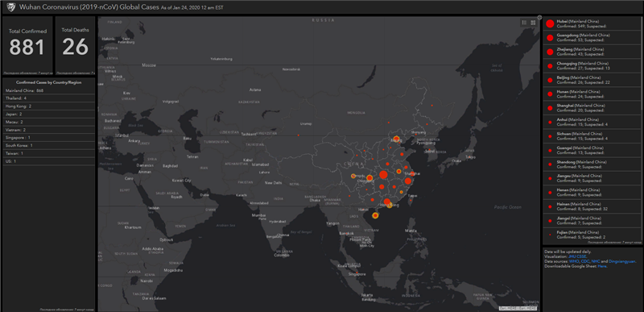Click the Total Confirmed 881 figure
Viewport: 644px width, 312px height.
click(x=27, y=48)
